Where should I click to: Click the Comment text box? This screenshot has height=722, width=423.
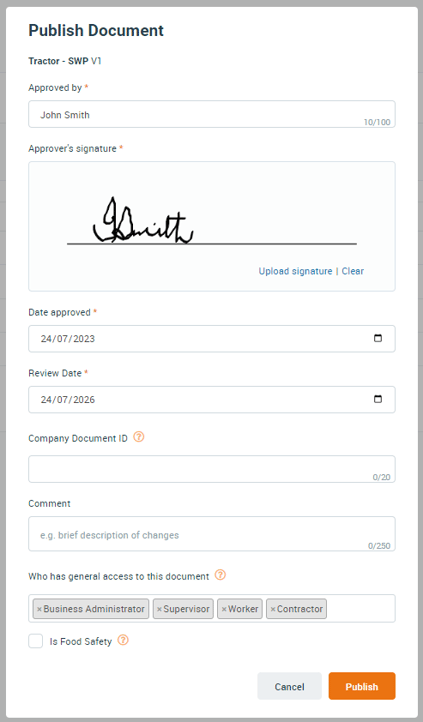tap(212, 534)
